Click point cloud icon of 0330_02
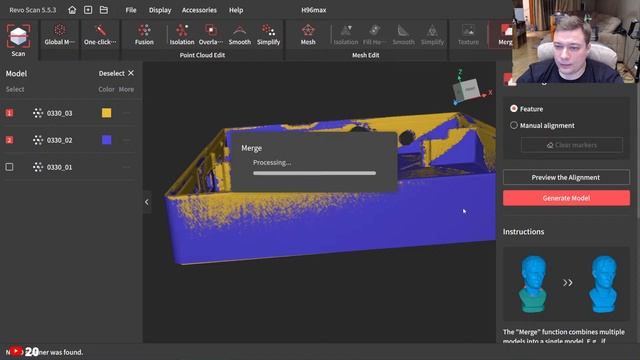 (x=38, y=140)
